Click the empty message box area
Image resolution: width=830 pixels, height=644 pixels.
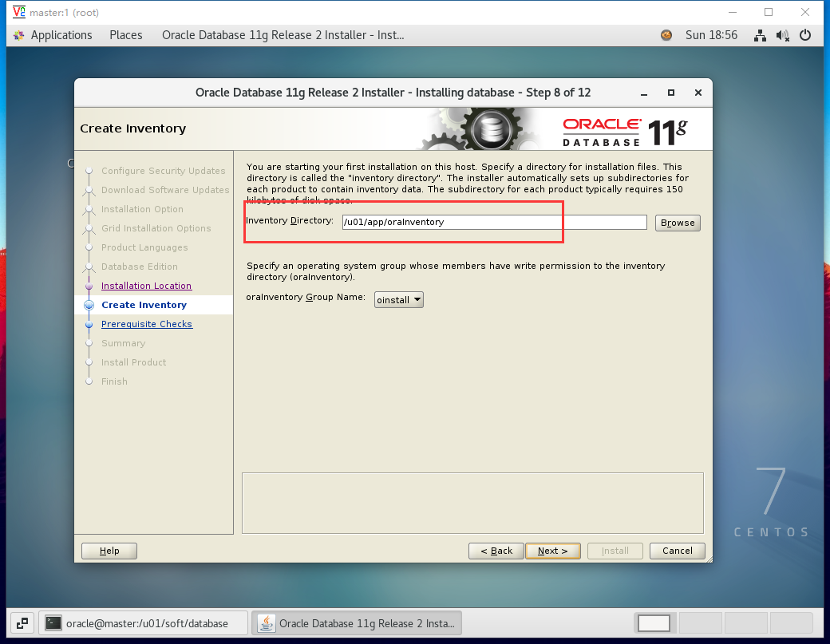coord(472,504)
